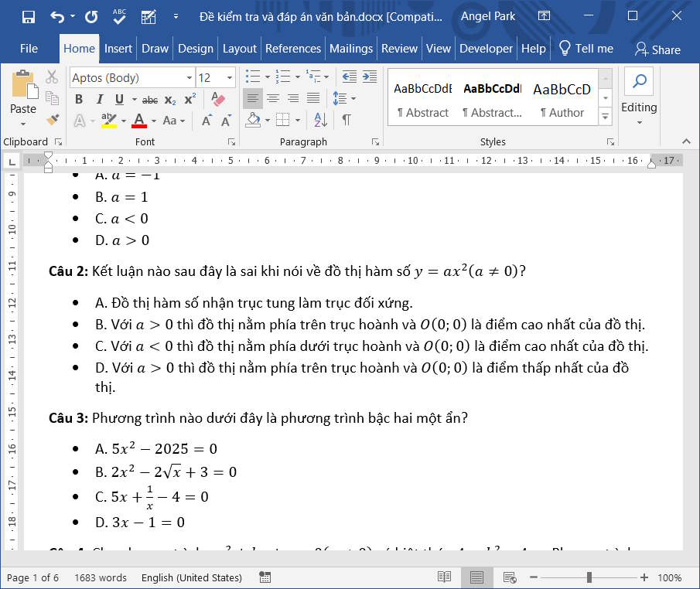Click the Format Painter brush icon
The image size is (700, 589).
(x=52, y=120)
